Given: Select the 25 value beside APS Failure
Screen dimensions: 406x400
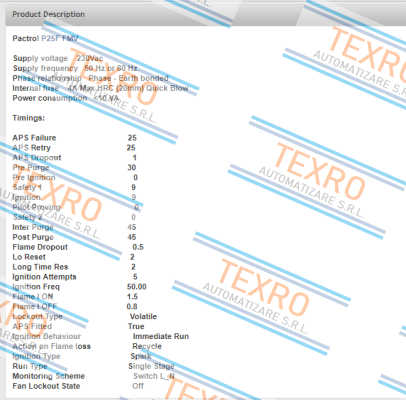Looking at the screenshot, I should (132, 138).
